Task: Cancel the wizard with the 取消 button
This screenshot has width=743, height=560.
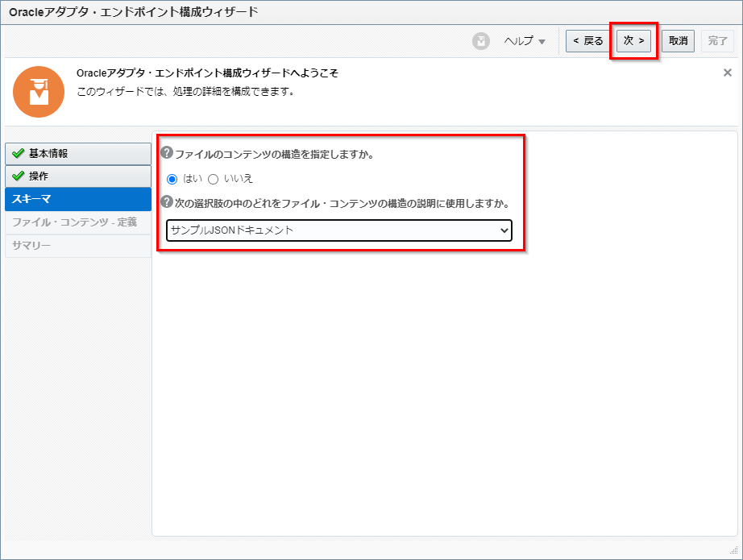Action: [x=678, y=41]
